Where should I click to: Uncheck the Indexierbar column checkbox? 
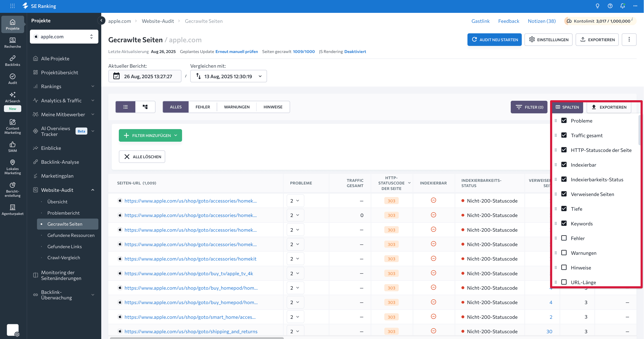pos(564,165)
